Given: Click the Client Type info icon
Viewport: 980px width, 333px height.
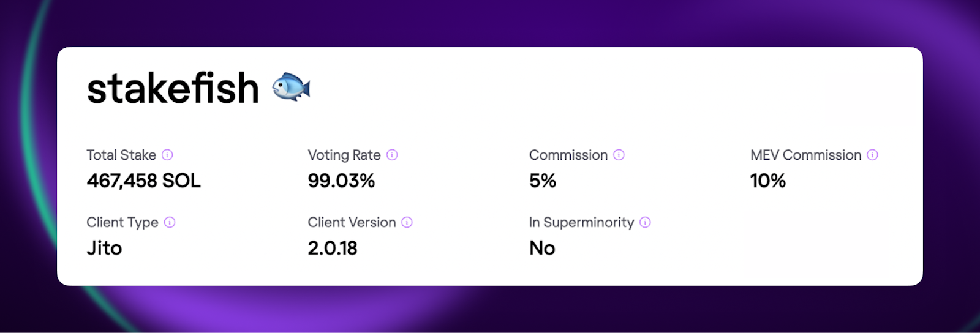Looking at the screenshot, I should (x=170, y=222).
